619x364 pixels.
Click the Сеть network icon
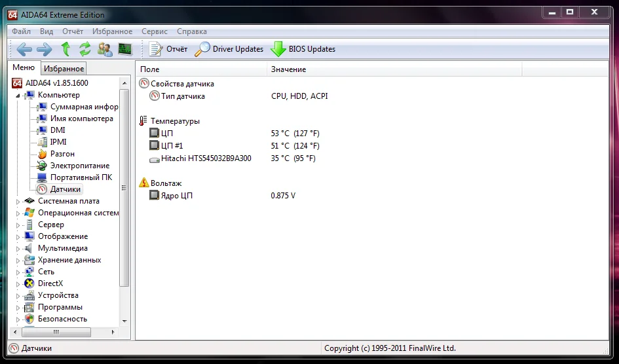pyautogui.click(x=29, y=272)
